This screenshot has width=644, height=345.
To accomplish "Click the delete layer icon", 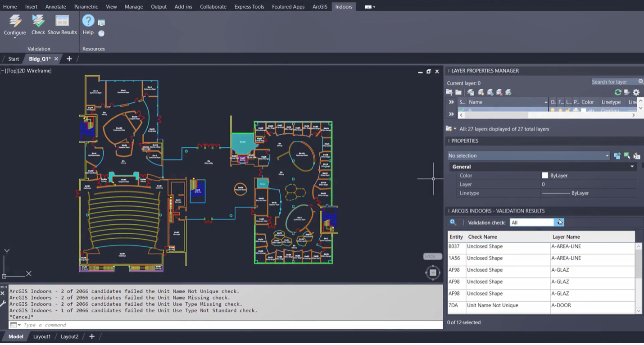I will coord(499,92).
